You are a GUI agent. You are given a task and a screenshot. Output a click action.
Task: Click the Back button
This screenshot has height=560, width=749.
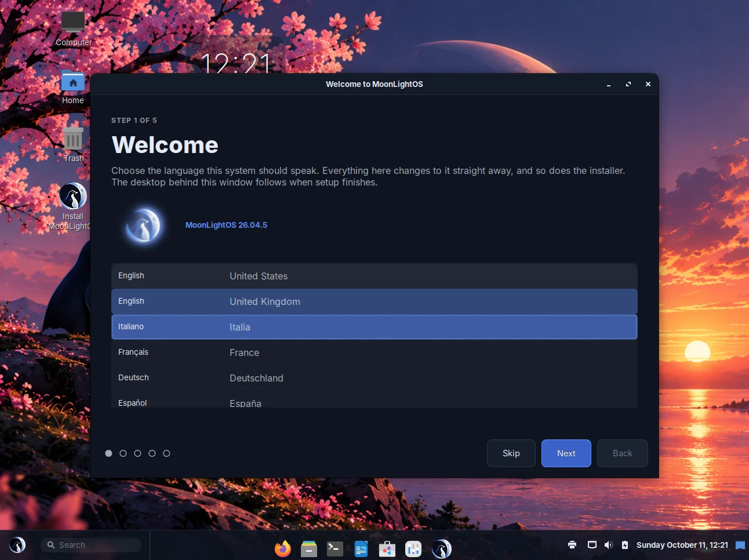[623, 453]
